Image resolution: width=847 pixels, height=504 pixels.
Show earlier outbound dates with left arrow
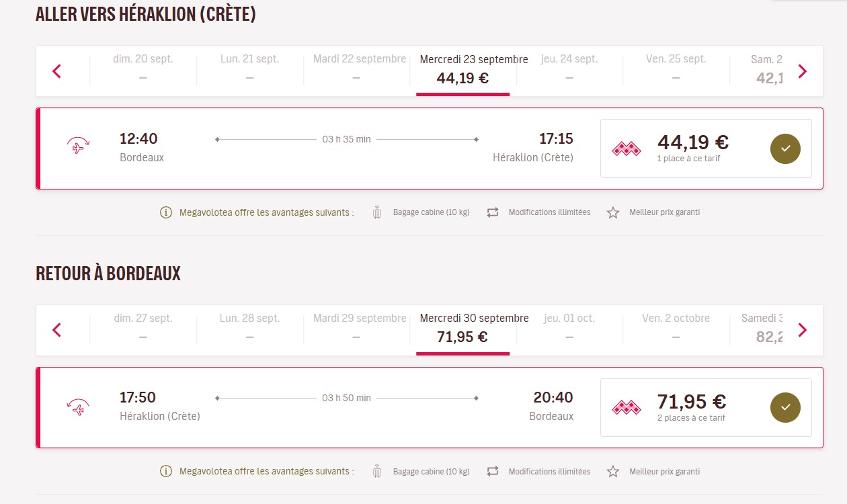coord(57,71)
